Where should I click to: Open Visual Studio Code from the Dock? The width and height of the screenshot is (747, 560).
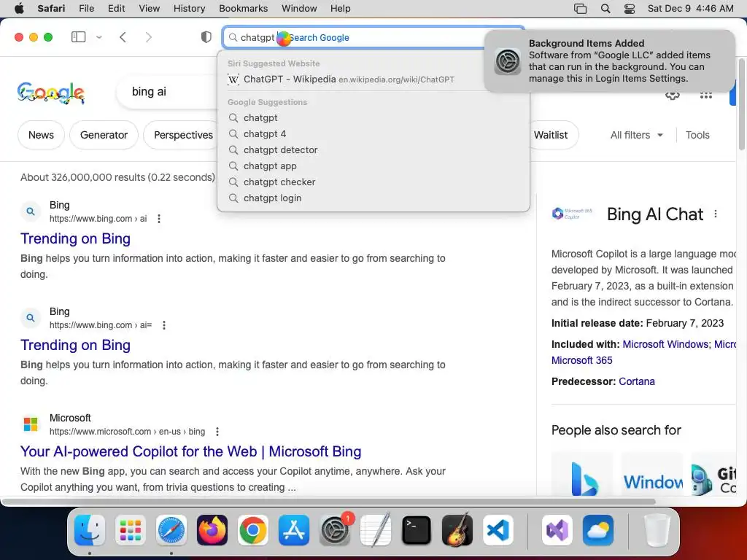pyautogui.click(x=498, y=530)
